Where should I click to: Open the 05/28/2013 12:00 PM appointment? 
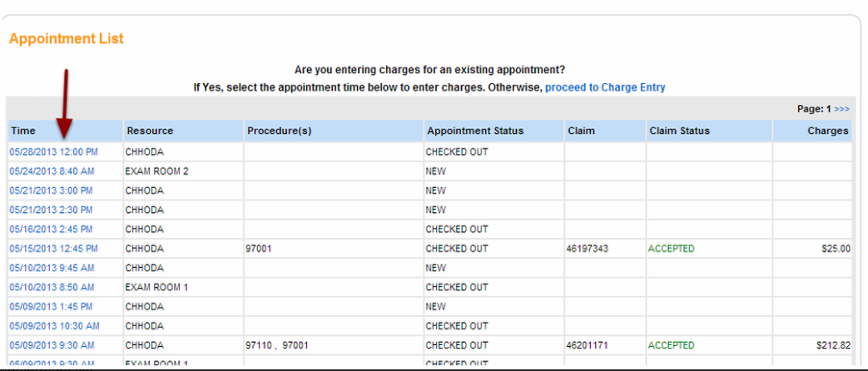tap(53, 152)
